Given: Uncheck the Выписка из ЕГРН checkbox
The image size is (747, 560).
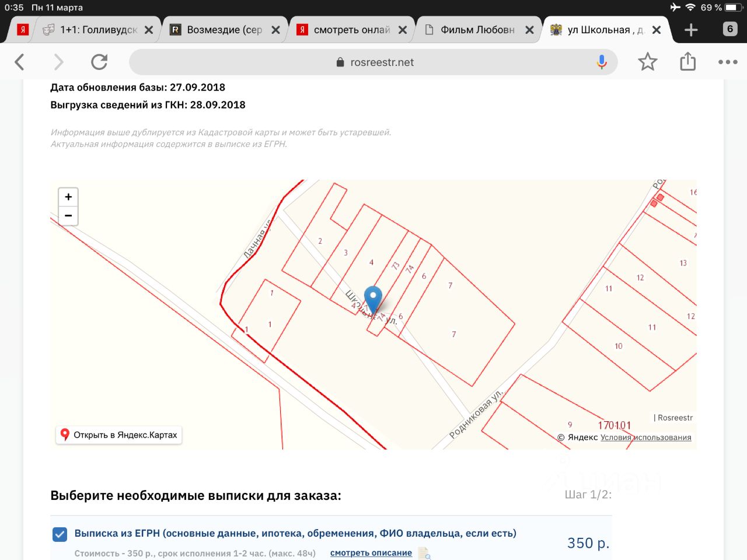Looking at the screenshot, I should 60,534.
